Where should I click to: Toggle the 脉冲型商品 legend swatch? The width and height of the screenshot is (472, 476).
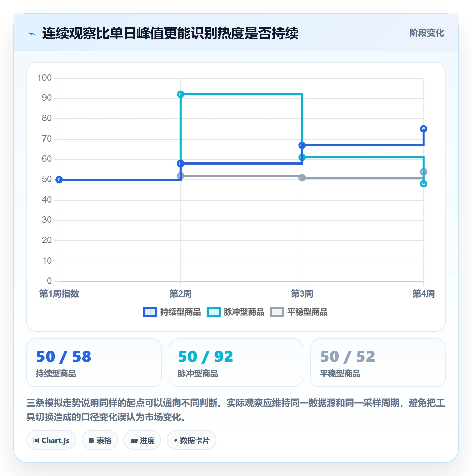[213, 312]
